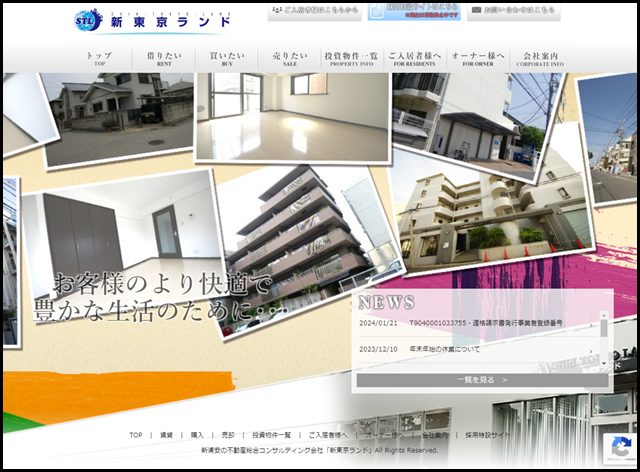This screenshot has width=640, height=472.
Task: Open 投資物件一覧 PROPERTY INFO menu
Action: [351, 59]
